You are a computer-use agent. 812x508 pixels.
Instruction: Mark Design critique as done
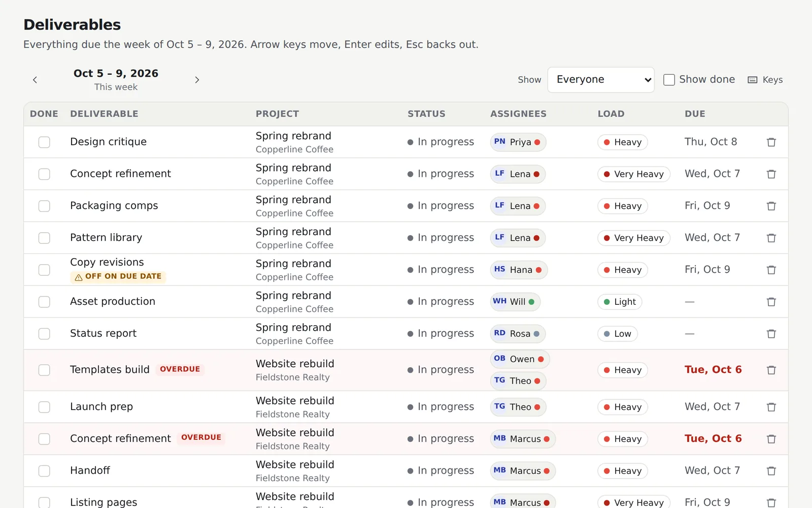click(44, 142)
